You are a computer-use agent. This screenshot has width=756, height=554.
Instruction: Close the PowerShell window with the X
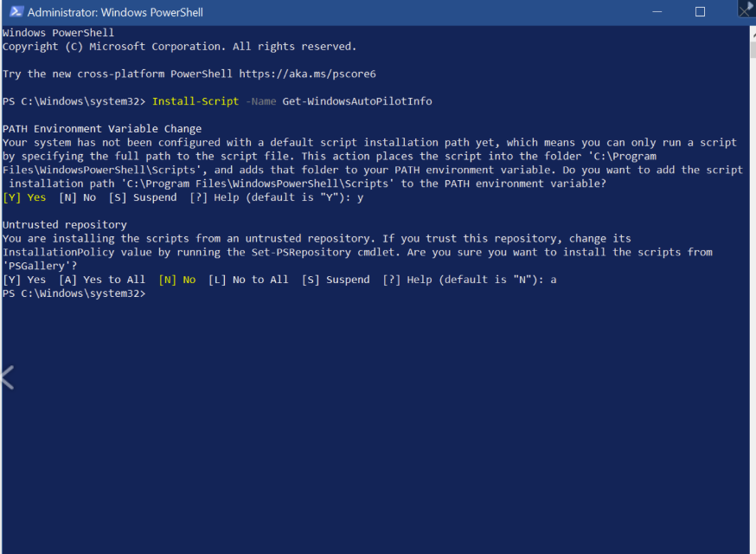[745, 10]
